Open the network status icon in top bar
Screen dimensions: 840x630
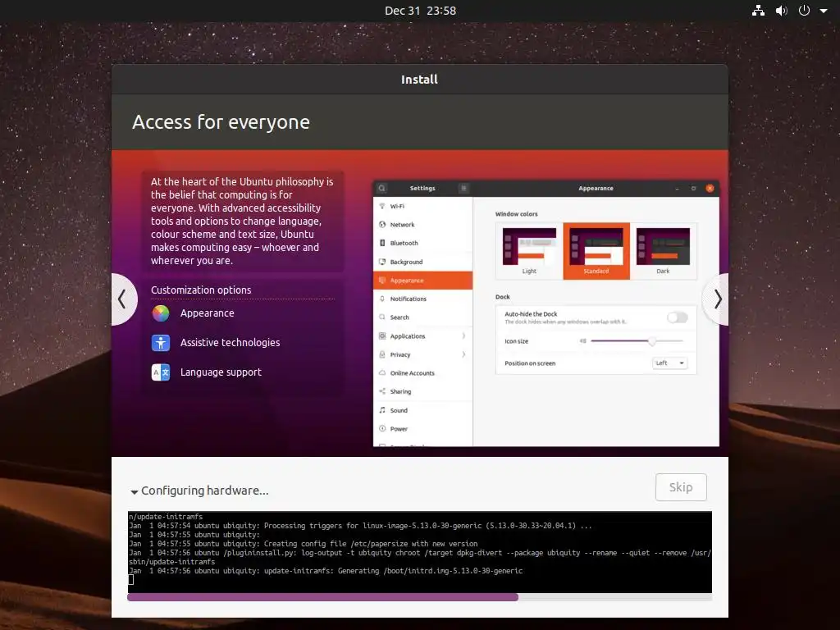coord(758,11)
